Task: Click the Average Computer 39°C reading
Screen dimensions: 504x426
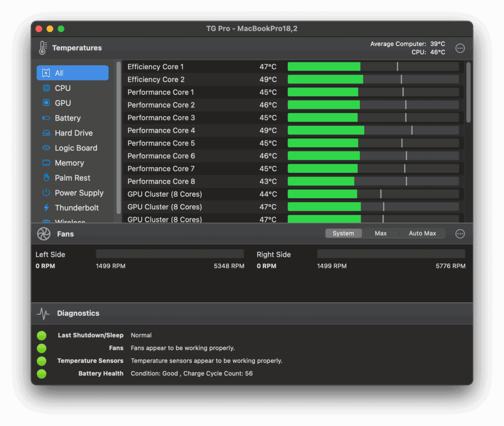Action: click(x=408, y=44)
